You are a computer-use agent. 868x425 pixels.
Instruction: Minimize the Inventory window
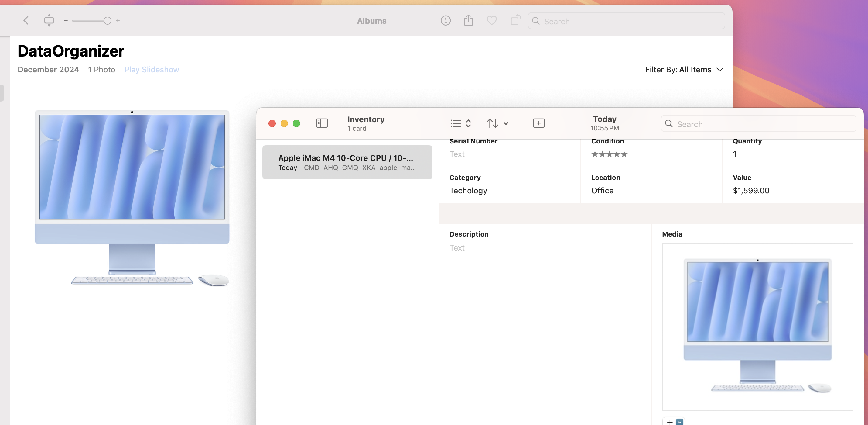coord(284,123)
